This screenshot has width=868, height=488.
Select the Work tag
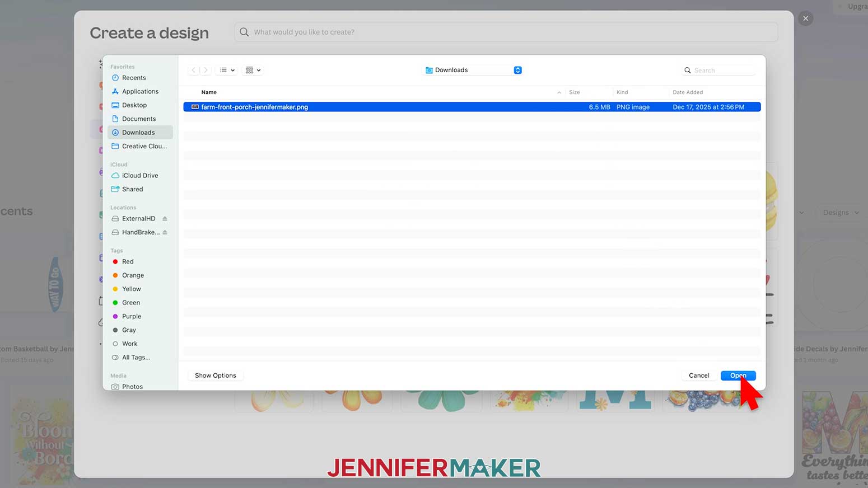coord(129,344)
